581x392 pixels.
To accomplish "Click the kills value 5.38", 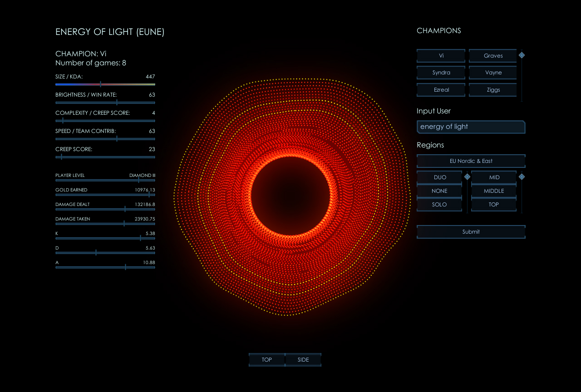I will (150, 233).
